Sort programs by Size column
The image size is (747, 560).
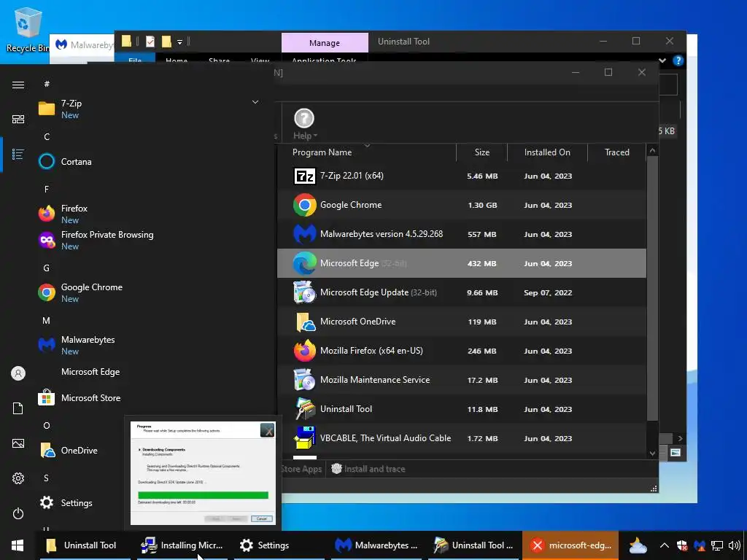(x=481, y=152)
